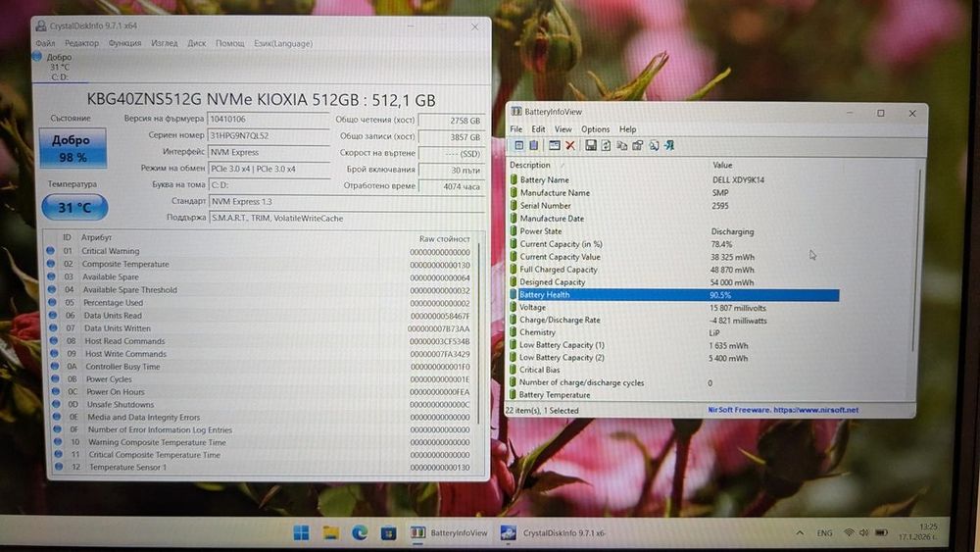Click the red X delete icon in BatteryInfoView toolbar

tap(570, 146)
